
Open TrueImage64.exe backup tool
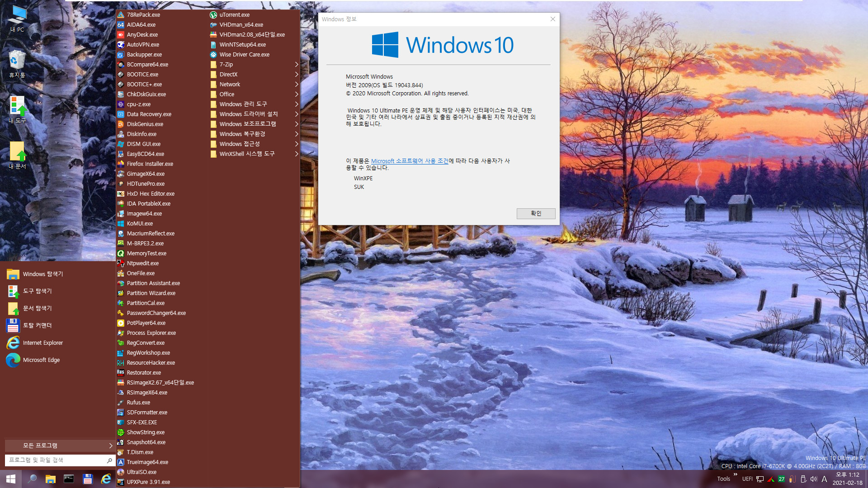(x=147, y=462)
